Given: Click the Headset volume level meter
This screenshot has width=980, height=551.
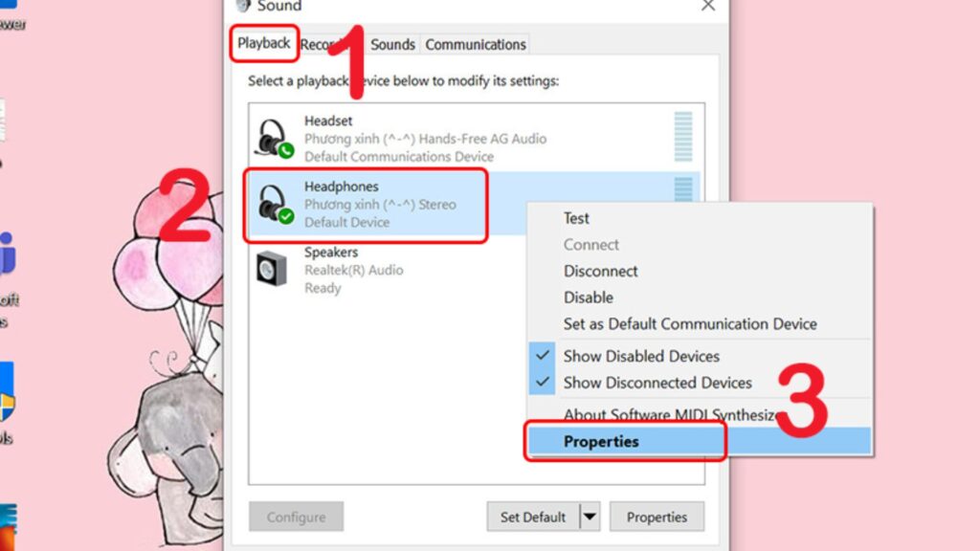Looking at the screenshot, I should pyautogui.click(x=683, y=137).
